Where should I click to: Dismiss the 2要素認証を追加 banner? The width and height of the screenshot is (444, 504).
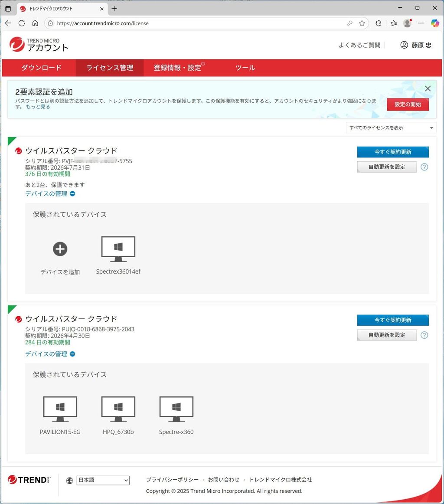pos(428,88)
